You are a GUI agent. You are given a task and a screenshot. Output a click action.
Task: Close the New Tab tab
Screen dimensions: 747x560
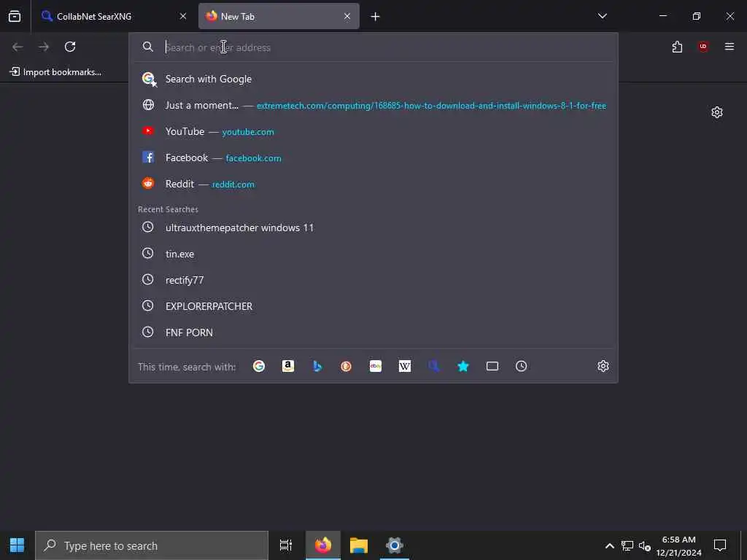tap(347, 16)
